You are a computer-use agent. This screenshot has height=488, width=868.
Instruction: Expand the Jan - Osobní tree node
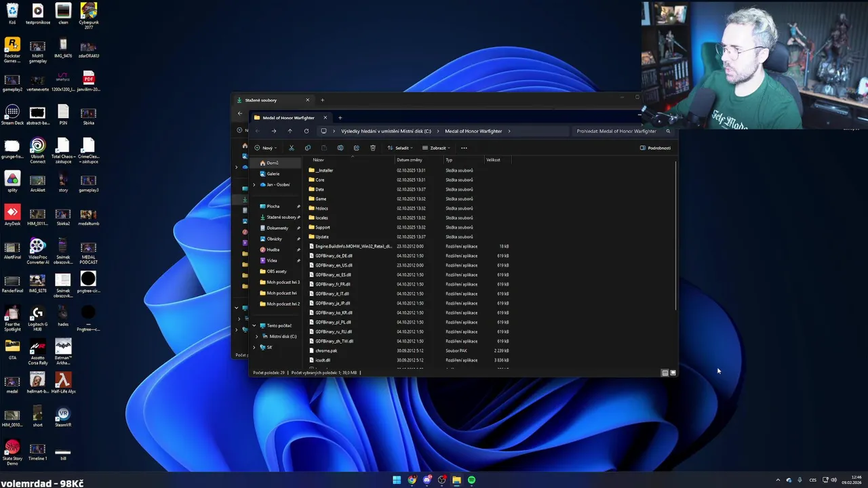pos(254,184)
